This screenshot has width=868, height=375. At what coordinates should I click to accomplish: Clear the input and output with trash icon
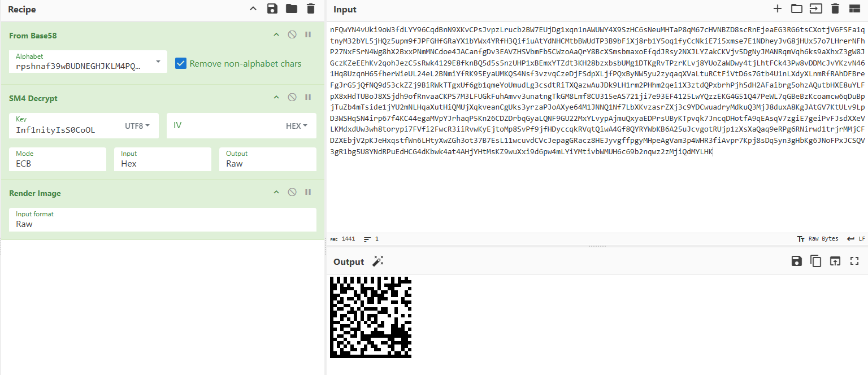[835, 8]
